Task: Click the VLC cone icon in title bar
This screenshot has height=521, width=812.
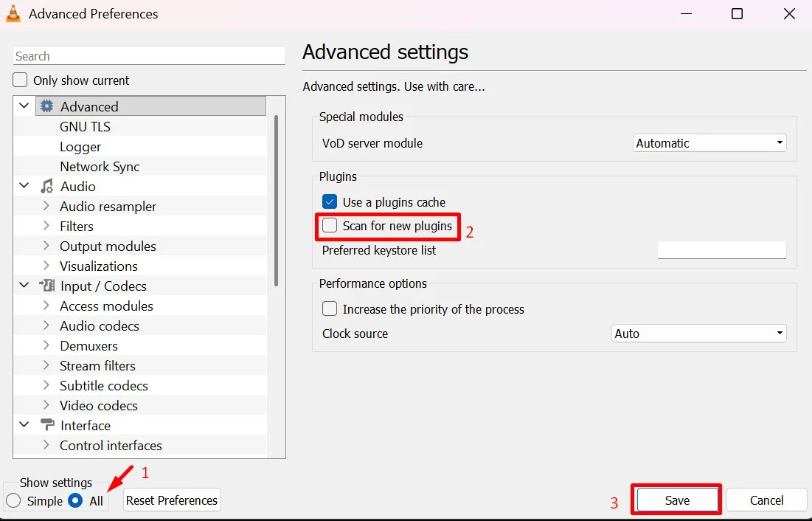Action: coord(13,14)
